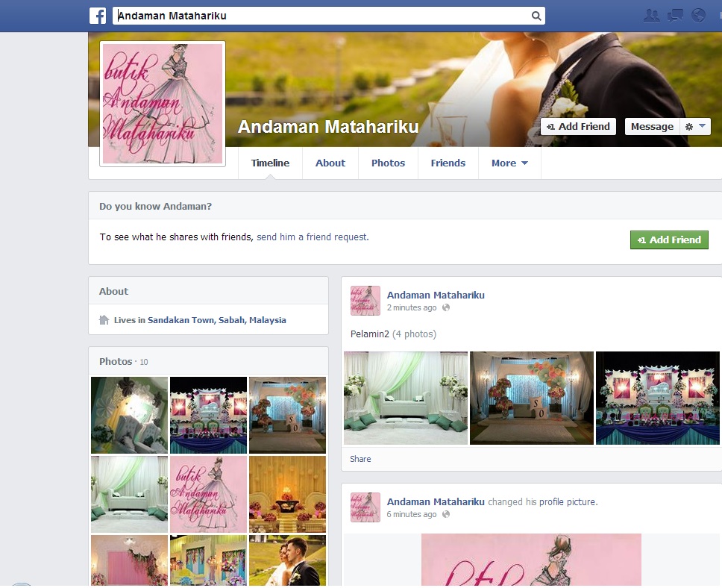
Task: Switch to the About tab
Action: pyautogui.click(x=330, y=163)
